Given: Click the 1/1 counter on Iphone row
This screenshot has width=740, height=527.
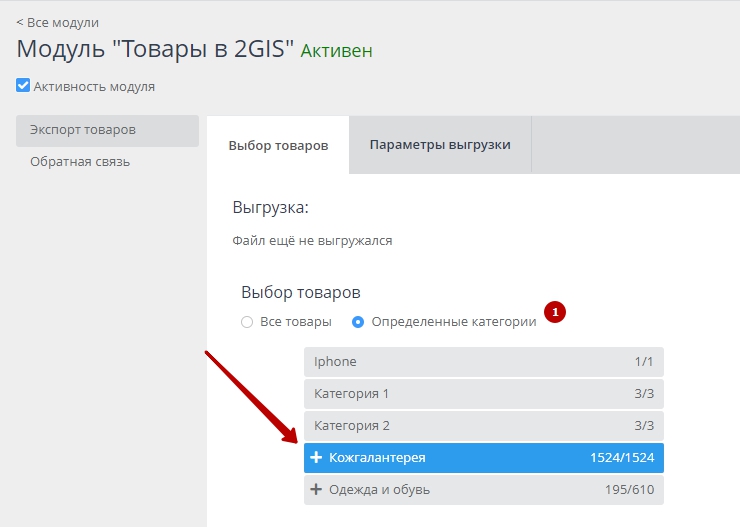Looking at the screenshot, I should pos(643,362).
